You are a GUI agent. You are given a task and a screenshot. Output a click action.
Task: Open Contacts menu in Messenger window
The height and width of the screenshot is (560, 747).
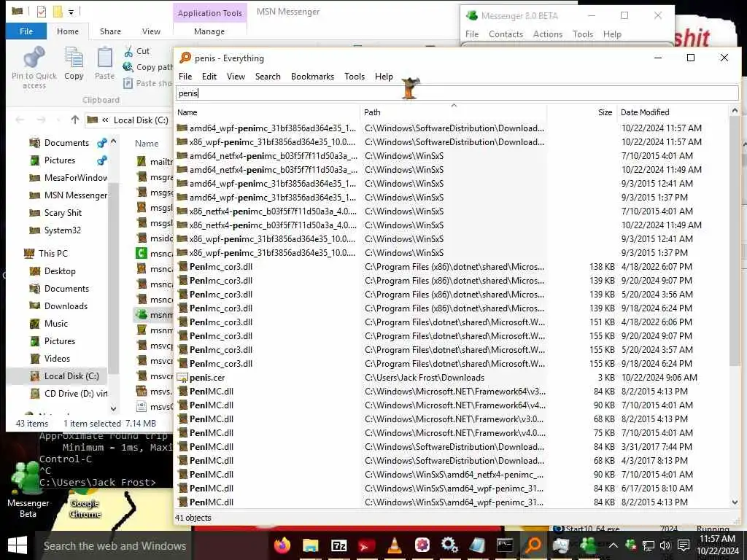click(x=506, y=34)
